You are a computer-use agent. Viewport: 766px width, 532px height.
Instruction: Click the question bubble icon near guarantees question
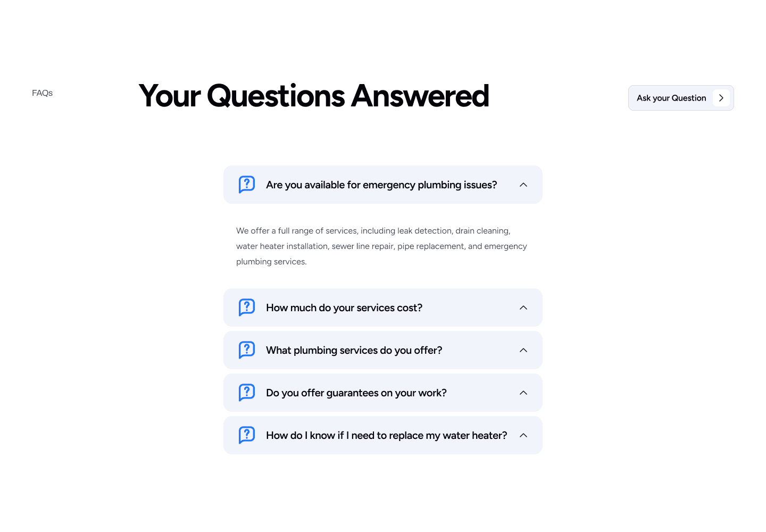(247, 393)
